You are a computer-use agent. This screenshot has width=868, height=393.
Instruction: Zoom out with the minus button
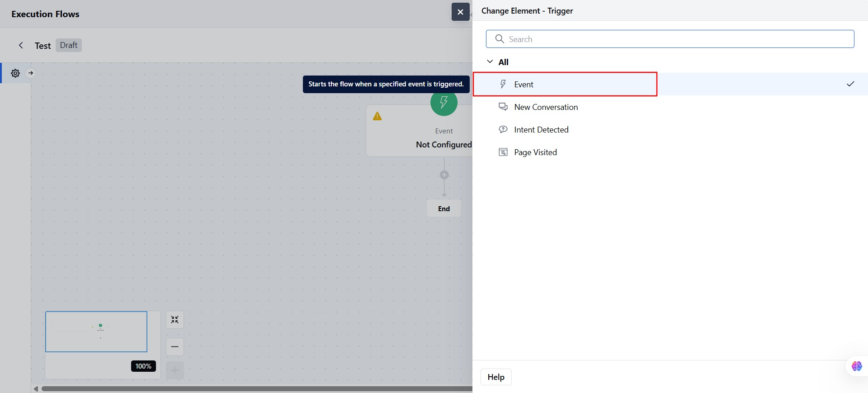(175, 347)
